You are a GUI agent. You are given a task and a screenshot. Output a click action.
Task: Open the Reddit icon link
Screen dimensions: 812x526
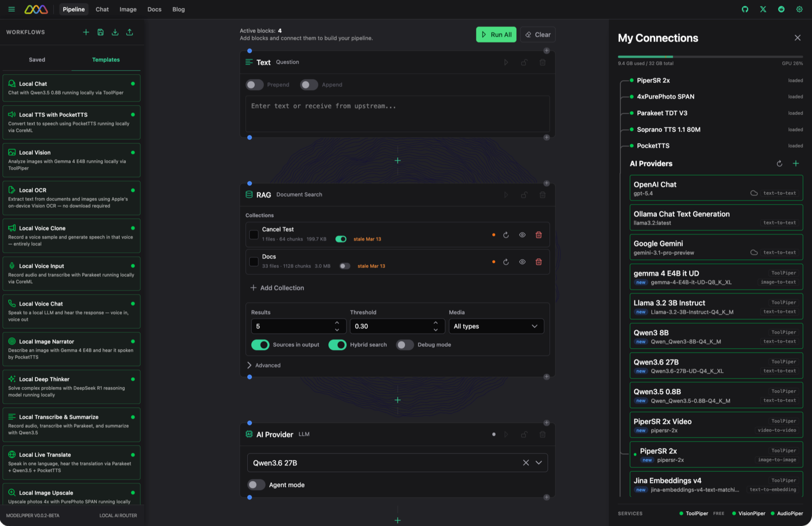pyautogui.click(x=781, y=9)
